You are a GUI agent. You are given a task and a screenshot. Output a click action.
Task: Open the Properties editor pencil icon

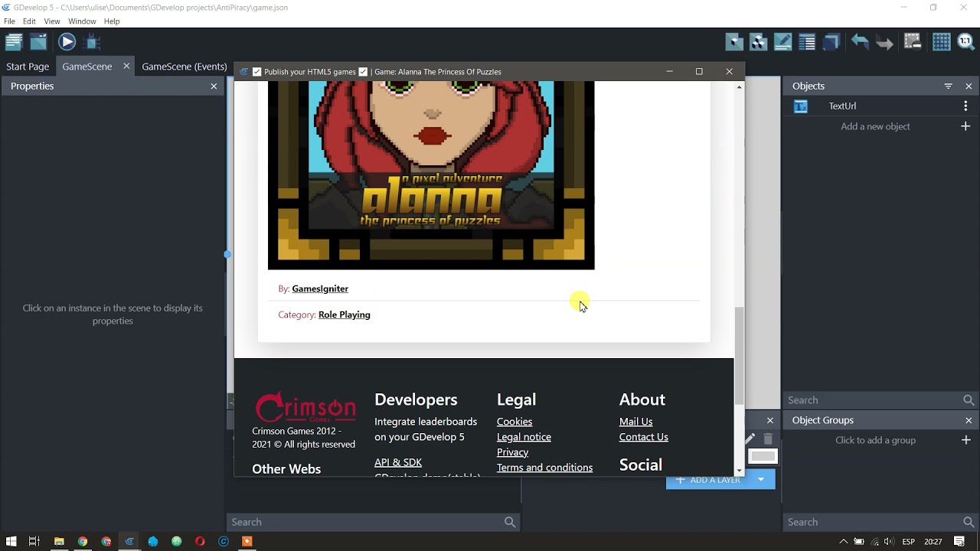[x=782, y=42]
